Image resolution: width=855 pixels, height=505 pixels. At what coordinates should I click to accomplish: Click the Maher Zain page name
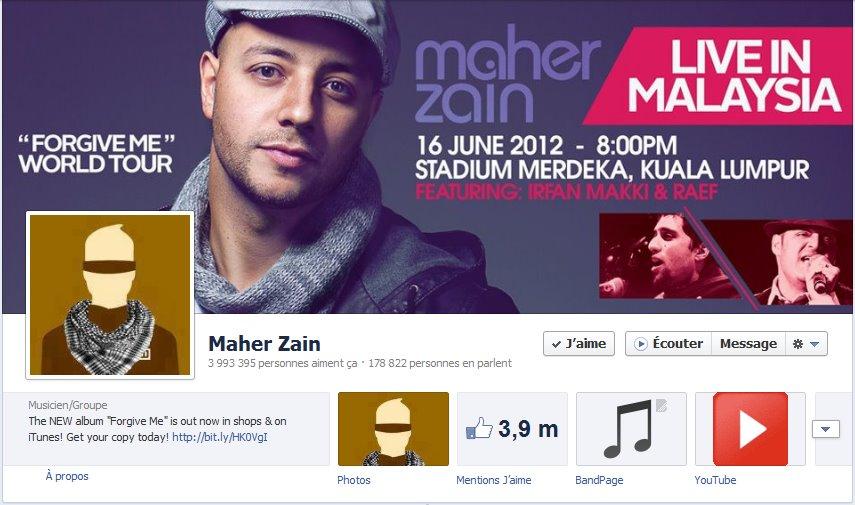coord(264,344)
